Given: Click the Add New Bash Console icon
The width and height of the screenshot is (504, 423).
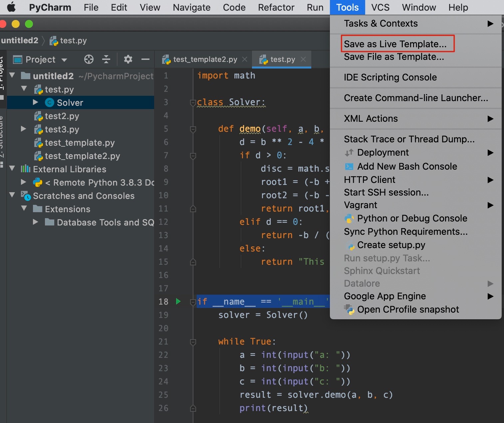Looking at the screenshot, I should point(349,166).
